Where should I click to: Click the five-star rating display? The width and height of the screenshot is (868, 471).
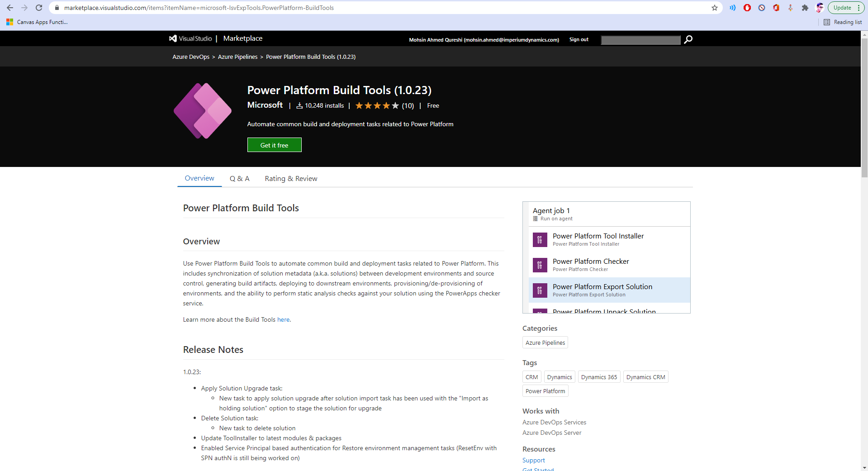[x=377, y=105]
